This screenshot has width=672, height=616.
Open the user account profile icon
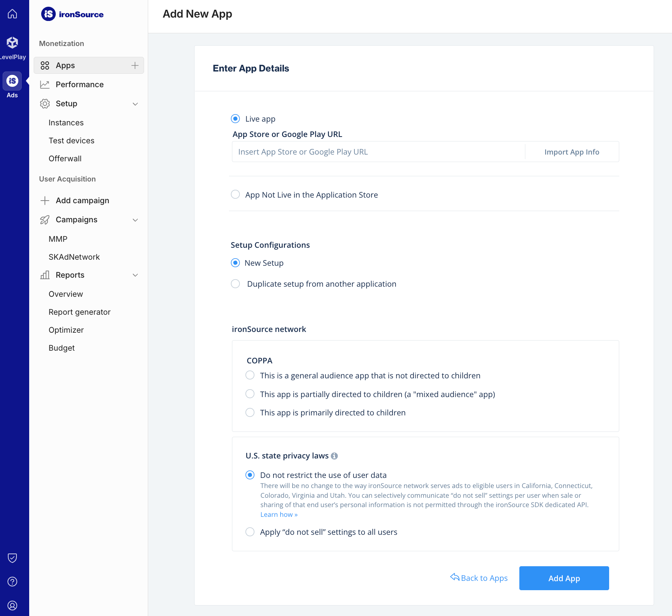tap(12, 606)
